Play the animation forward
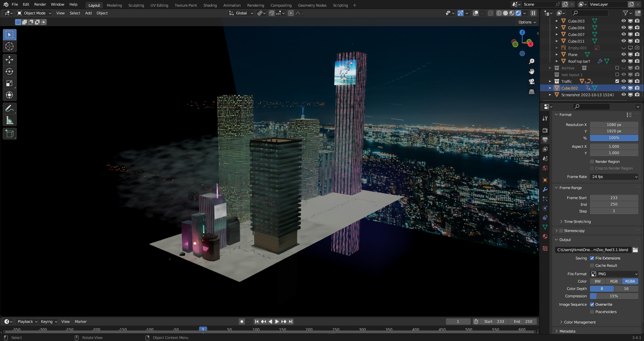Viewport: 644px width, 341px height. pos(277,322)
